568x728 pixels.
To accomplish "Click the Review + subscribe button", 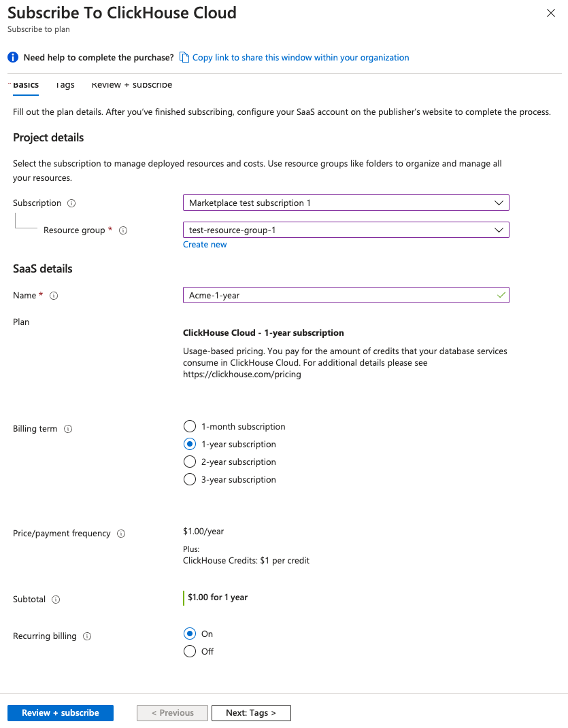I will pyautogui.click(x=60, y=712).
